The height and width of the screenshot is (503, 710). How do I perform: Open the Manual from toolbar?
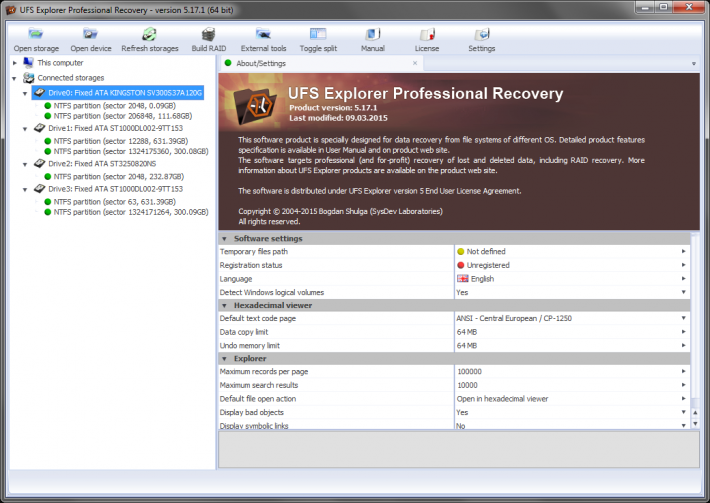pos(373,34)
